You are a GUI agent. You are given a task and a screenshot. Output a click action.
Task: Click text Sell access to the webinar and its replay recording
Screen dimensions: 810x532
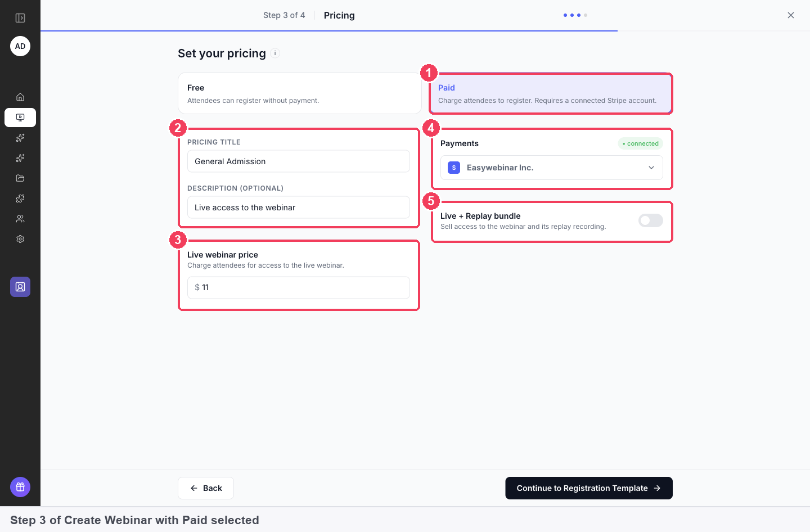pos(523,227)
